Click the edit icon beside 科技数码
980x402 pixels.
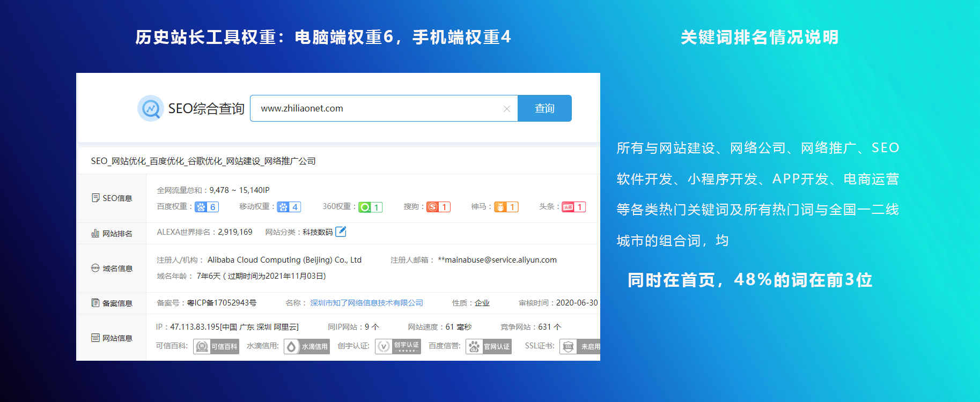tap(341, 232)
